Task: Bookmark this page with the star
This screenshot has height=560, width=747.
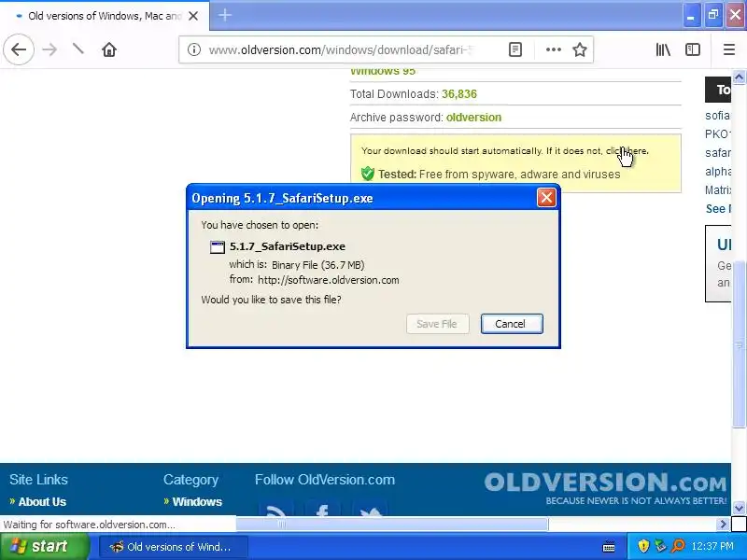Action: coord(580,49)
